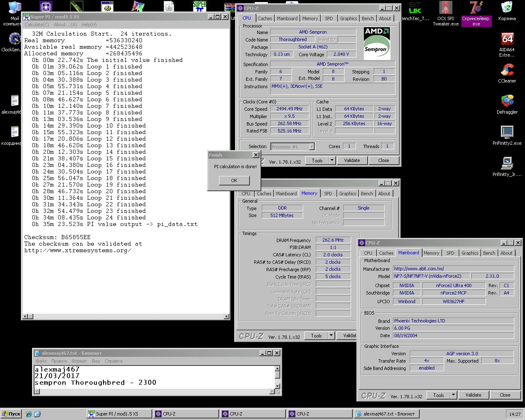The width and height of the screenshot is (525, 420).
Task: Open the CCleaner desktop shortcut
Action: pyautogui.click(x=507, y=73)
